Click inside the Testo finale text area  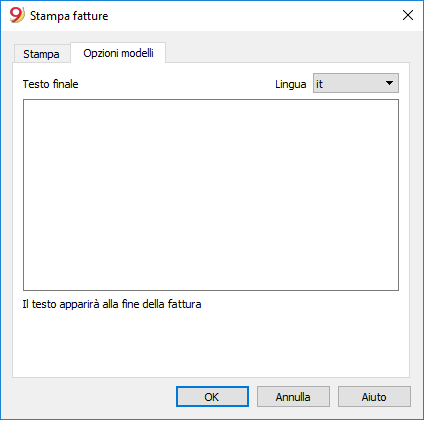(211, 195)
